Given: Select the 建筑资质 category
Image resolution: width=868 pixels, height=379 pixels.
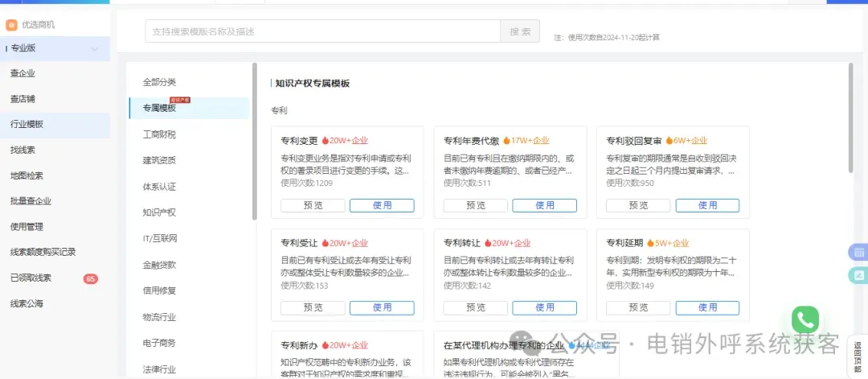Looking at the screenshot, I should pyautogui.click(x=159, y=161).
